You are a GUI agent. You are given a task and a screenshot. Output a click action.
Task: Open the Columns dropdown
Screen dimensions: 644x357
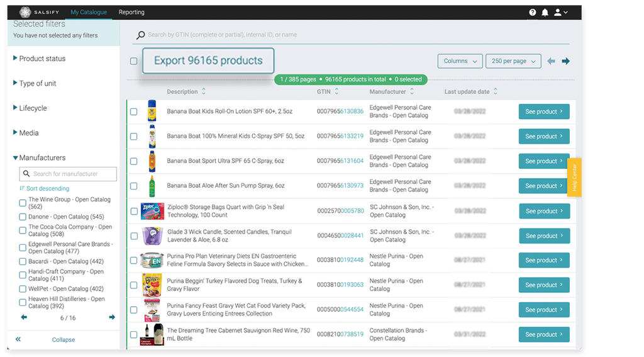click(x=460, y=61)
